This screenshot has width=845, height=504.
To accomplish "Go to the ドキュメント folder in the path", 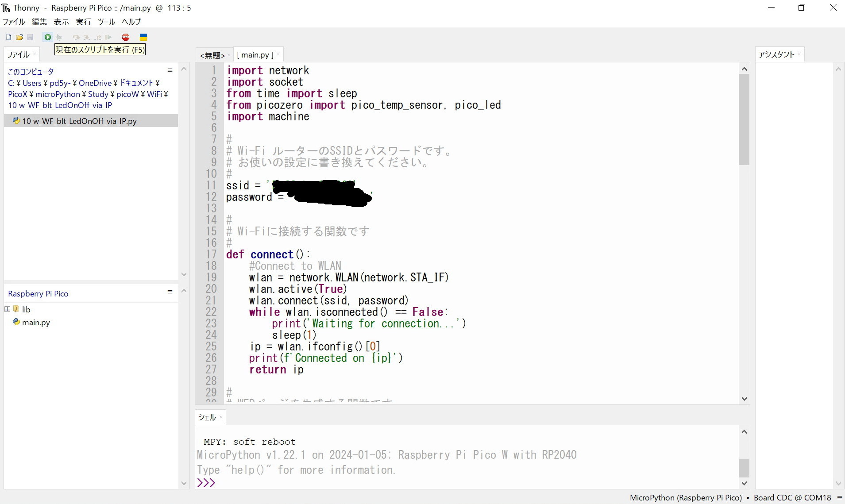I will pos(136,83).
